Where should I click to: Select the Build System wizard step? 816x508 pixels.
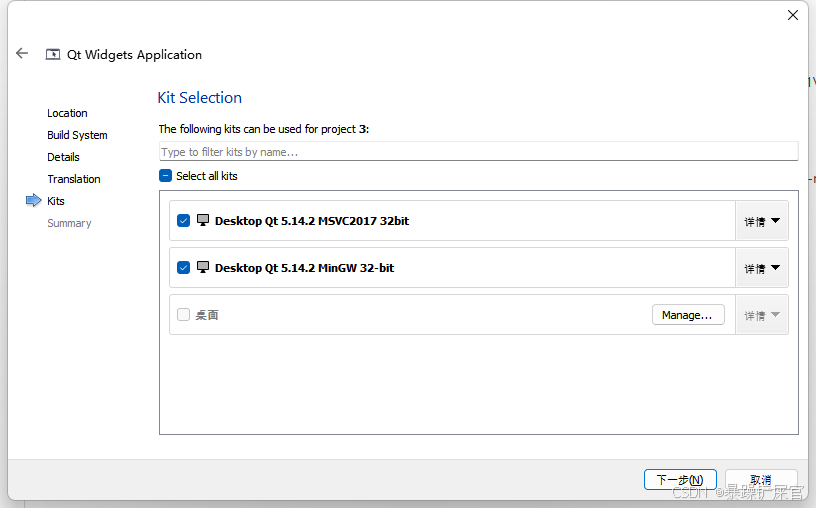click(x=77, y=135)
